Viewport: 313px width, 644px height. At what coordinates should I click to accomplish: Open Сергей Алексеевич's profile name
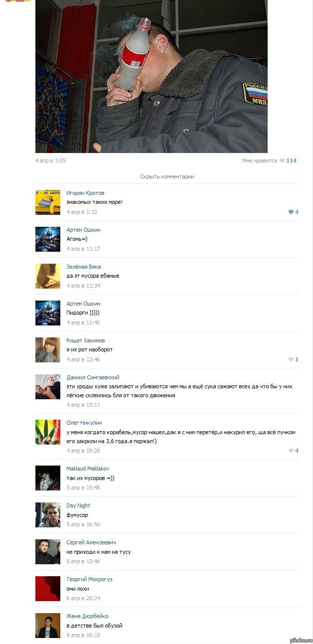[x=91, y=542]
